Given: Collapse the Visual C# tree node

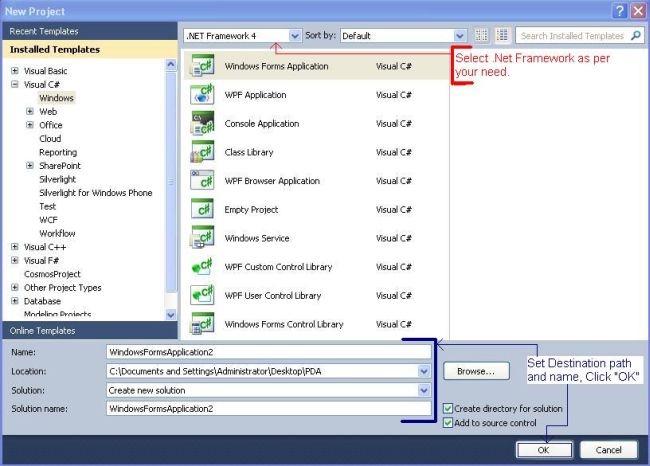Looking at the screenshot, I should (x=15, y=84).
